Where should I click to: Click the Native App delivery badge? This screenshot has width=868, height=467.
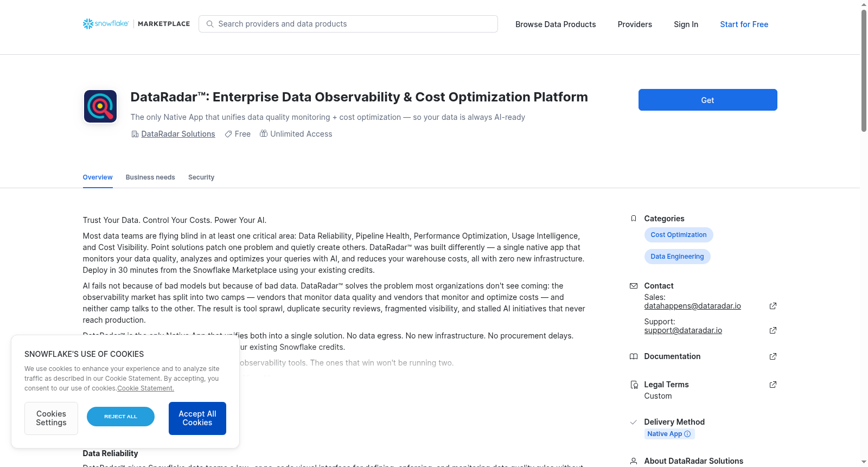(669, 434)
